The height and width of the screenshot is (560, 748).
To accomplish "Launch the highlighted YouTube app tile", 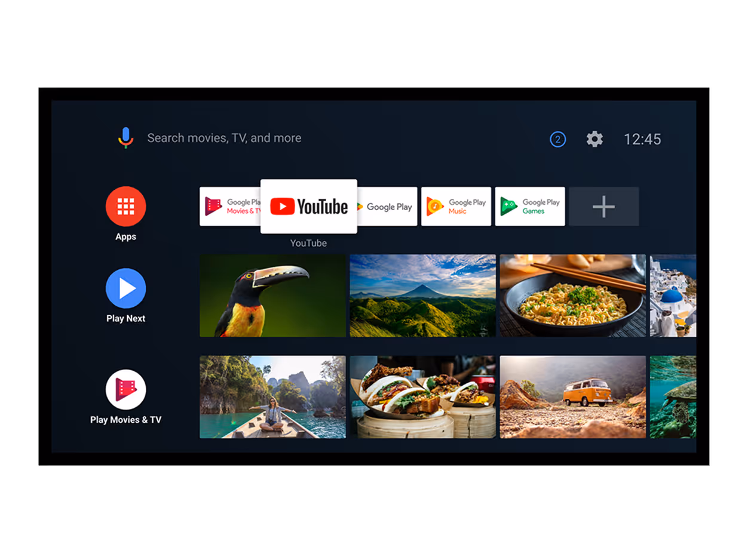I will [309, 207].
